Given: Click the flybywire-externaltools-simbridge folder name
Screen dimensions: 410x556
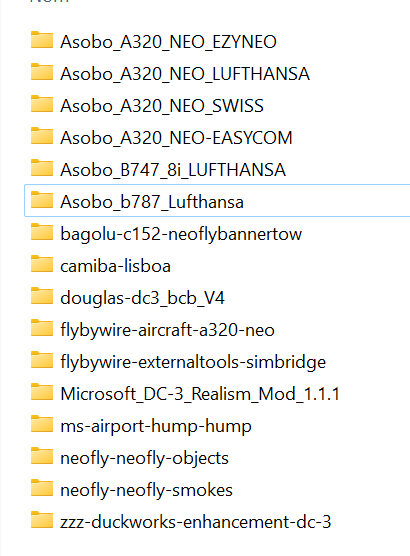Looking at the screenshot, I should point(193,362).
